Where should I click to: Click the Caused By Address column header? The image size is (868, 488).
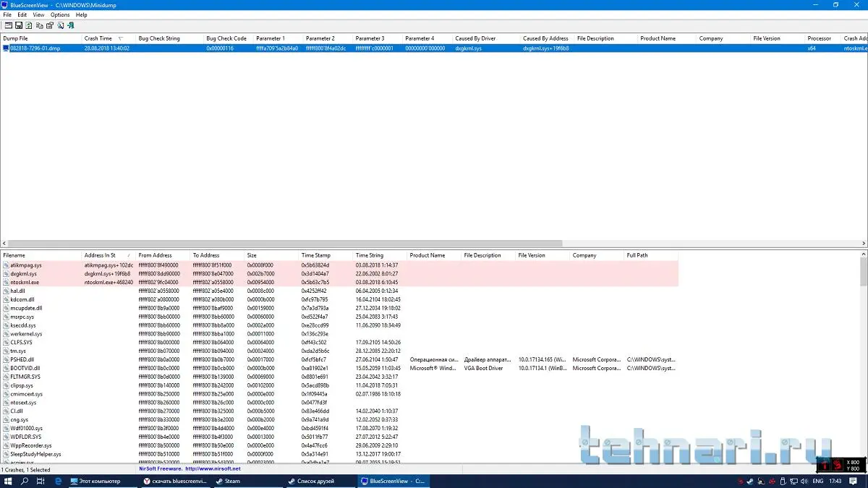pos(547,38)
